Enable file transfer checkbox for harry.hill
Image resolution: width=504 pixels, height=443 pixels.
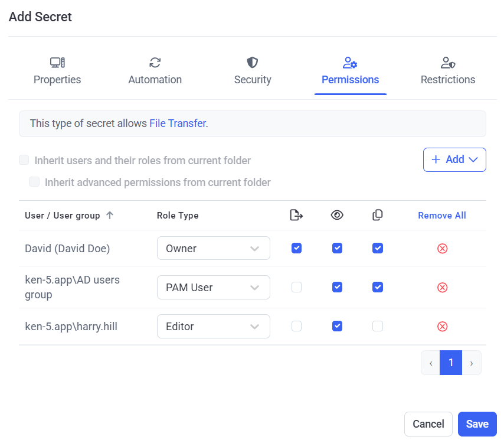tap(297, 326)
